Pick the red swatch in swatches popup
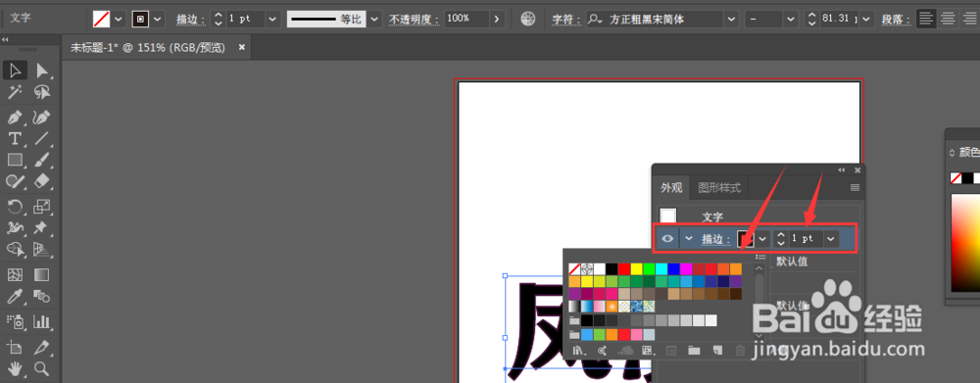Viewport: 980px width, 383px height. pyautogui.click(x=623, y=268)
